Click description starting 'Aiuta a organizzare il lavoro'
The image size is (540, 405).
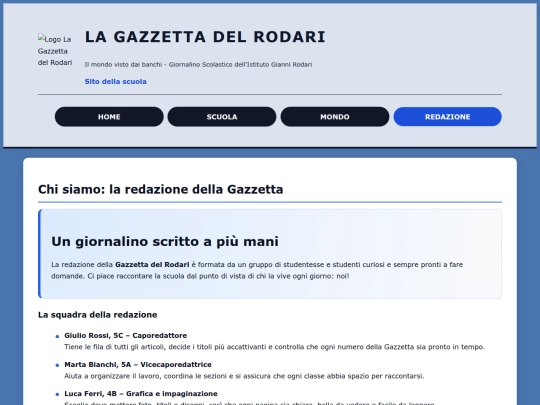244,376
